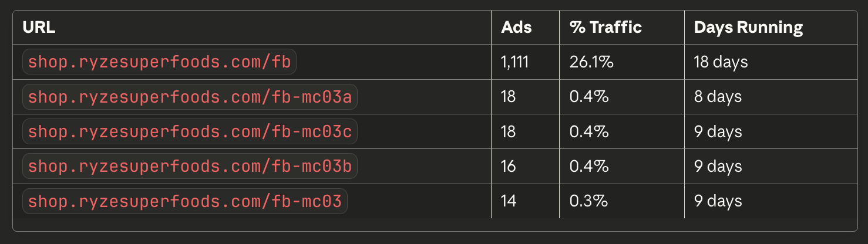Click the Days Running column header

click(748, 28)
